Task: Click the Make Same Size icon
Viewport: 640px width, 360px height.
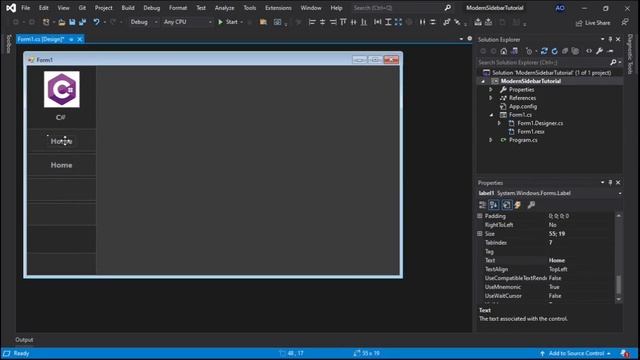Action: [398, 22]
